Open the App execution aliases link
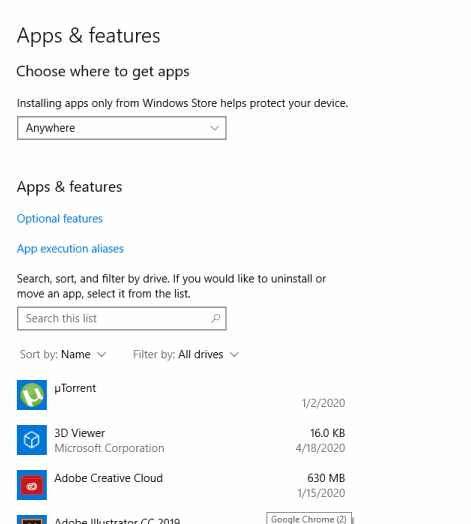 click(70, 249)
